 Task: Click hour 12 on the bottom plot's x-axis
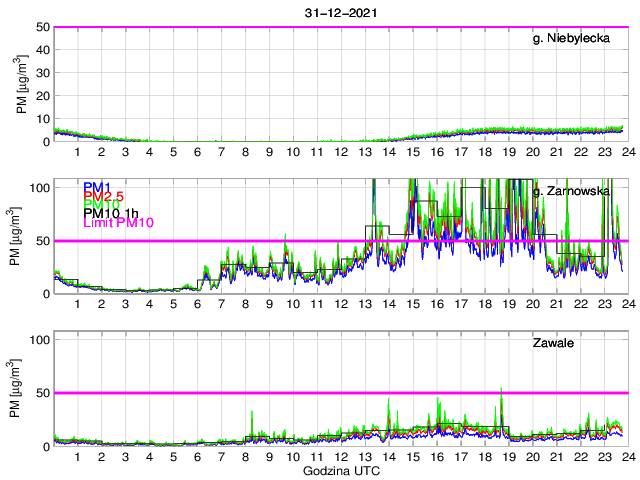340,457
